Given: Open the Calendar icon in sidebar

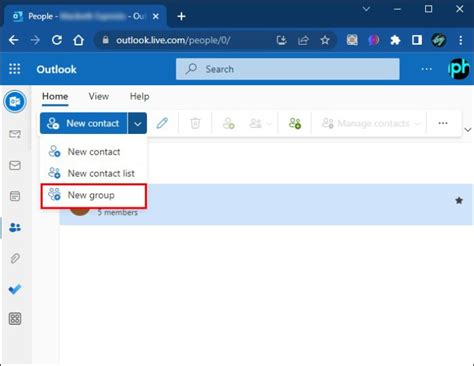Looking at the screenshot, I should point(15,196).
